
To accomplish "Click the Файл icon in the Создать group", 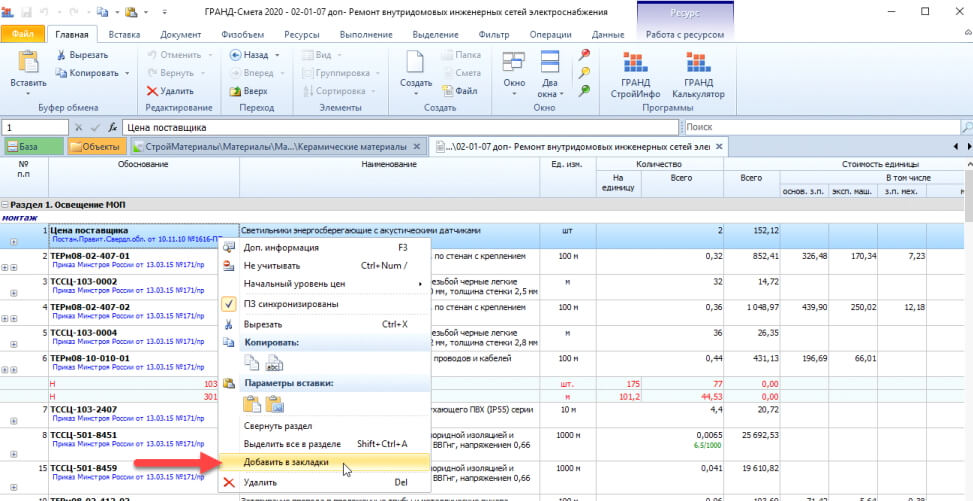I will [448, 91].
